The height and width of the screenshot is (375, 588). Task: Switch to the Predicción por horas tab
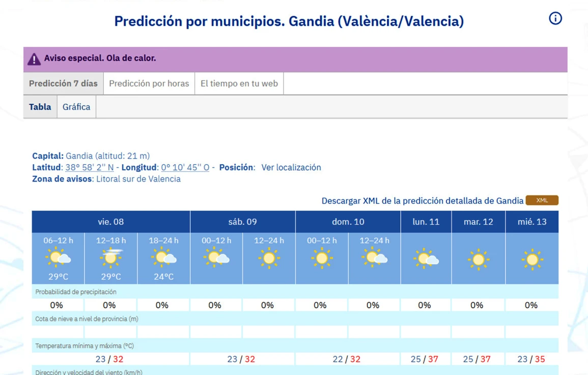[x=149, y=84]
